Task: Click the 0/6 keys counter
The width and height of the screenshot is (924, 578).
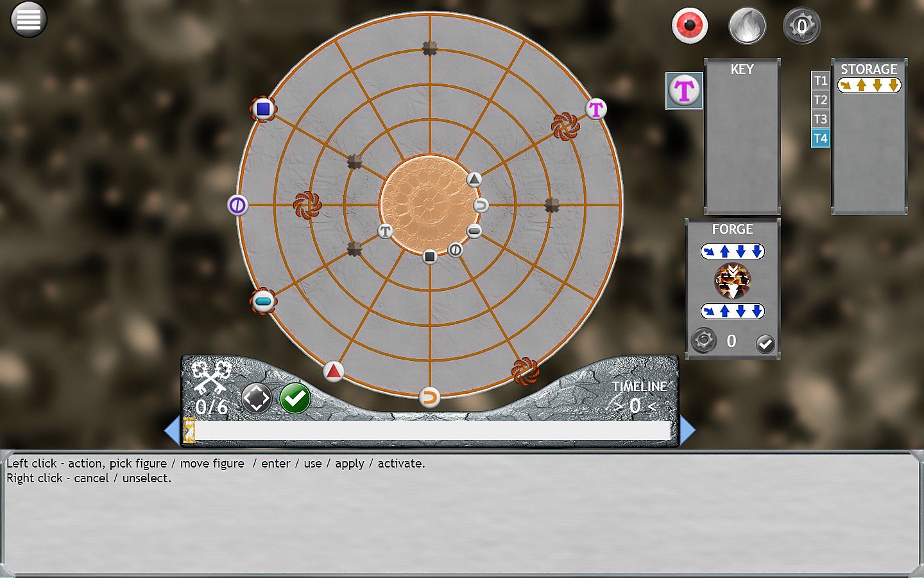Action: pyautogui.click(x=212, y=407)
